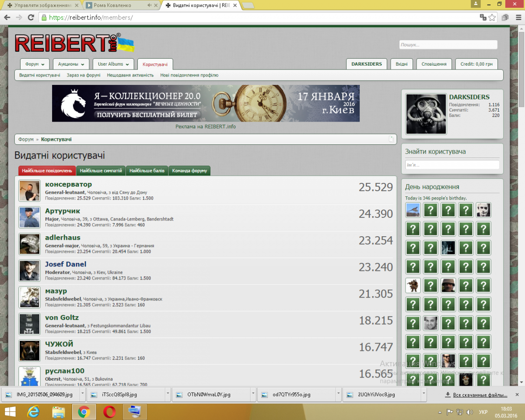The width and height of the screenshot is (525, 420).
Task: Open dropdown arrow for 2UQhYiJVoc8.jpg download
Action: pos(424,395)
